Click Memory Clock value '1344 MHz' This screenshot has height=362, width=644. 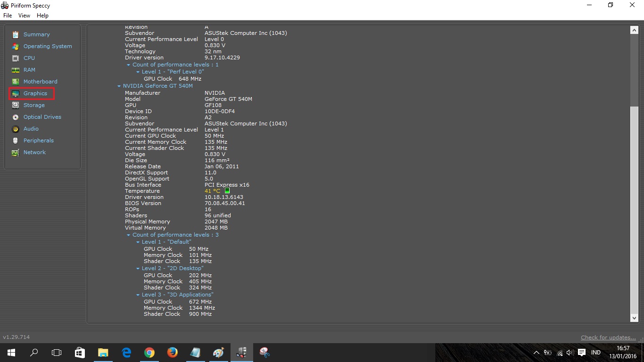(202, 308)
